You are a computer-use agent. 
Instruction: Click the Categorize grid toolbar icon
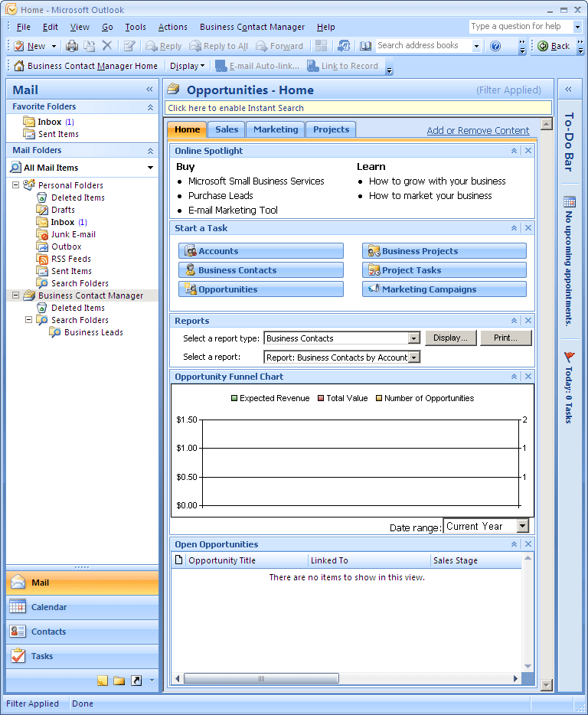(x=321, y=46)
